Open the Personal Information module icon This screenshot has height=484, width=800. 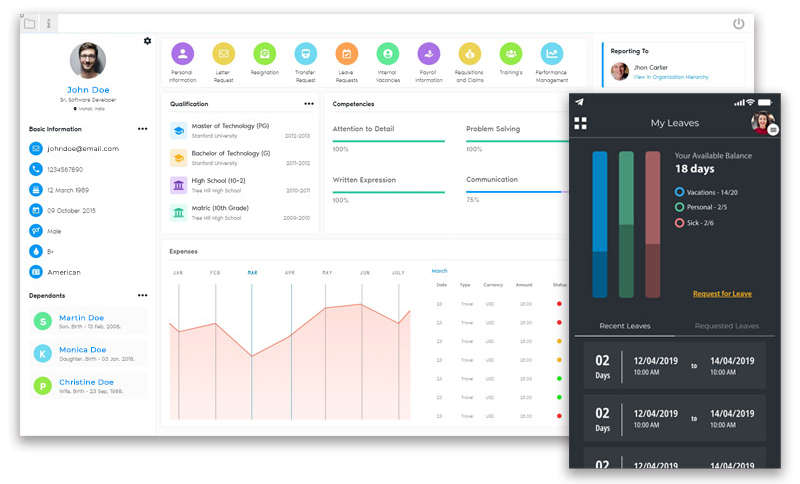coord(182,54)
